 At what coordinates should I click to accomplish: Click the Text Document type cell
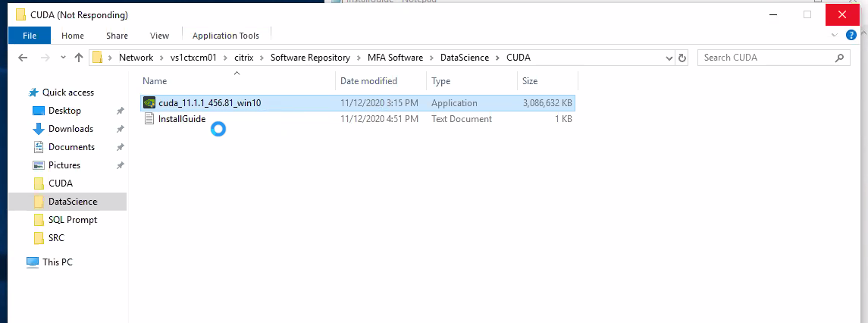click(461, 118)
